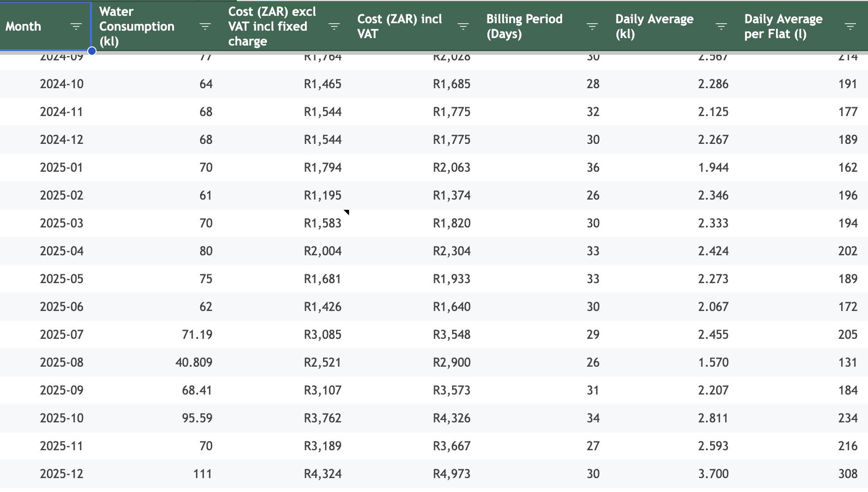Click the 3.700 daily average cell
868x492 pixels.
[x=713, y=474]
